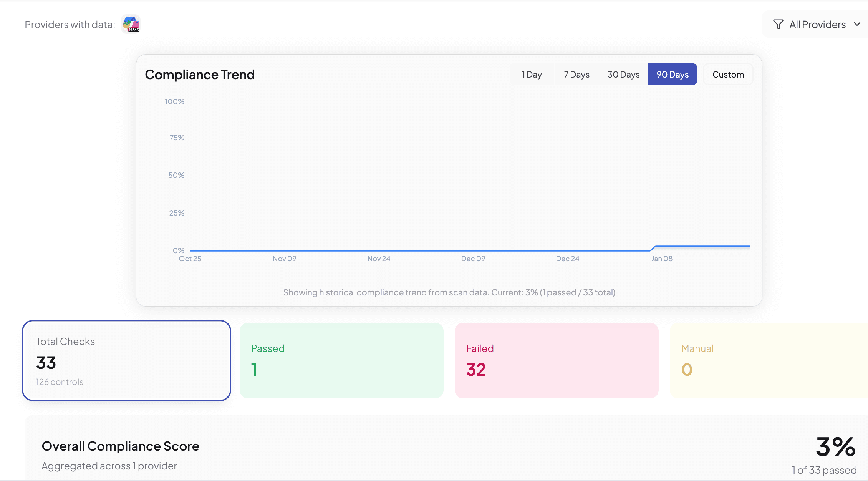Screen dimensions: 868x481
Task: Open the Failed checks card
Action: tap(556, 360)
